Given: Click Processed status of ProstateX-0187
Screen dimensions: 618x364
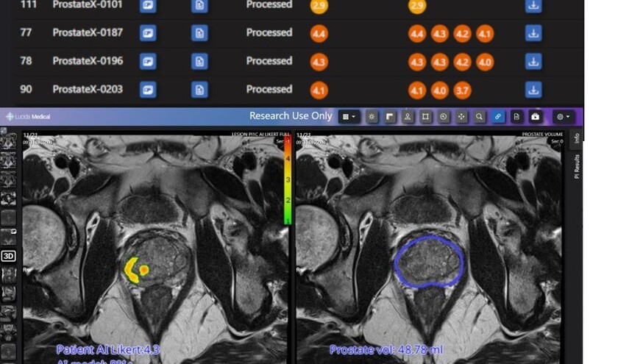Looking at the screenshot, I should click(x=269, y=32).
